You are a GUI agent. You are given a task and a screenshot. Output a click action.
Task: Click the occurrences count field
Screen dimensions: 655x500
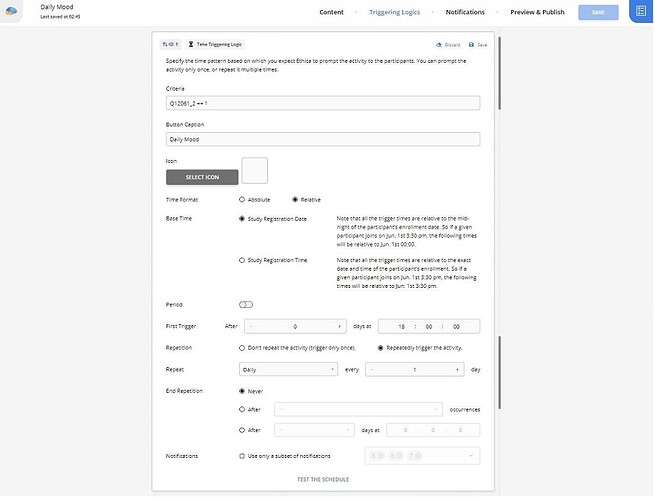tap(358, 409)
